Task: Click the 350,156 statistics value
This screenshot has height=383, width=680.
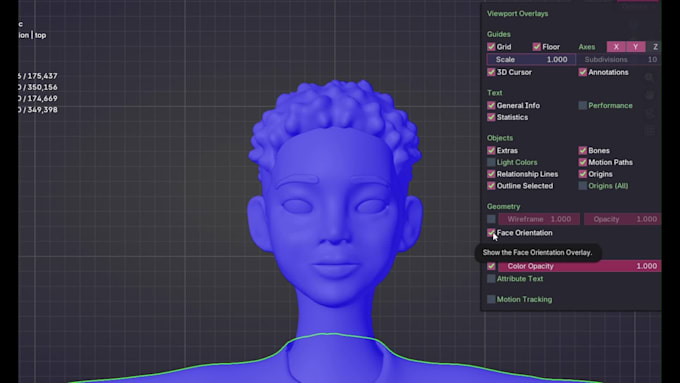Action: (x=42, y=87)
